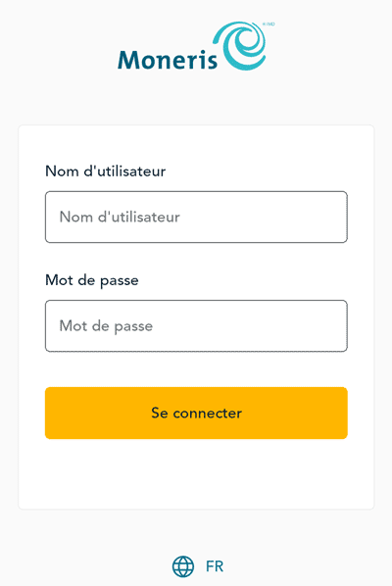This screenshot has width=392, height=586.
Task: Open the language selector at page bottom
Action: [x=198, y=566]
